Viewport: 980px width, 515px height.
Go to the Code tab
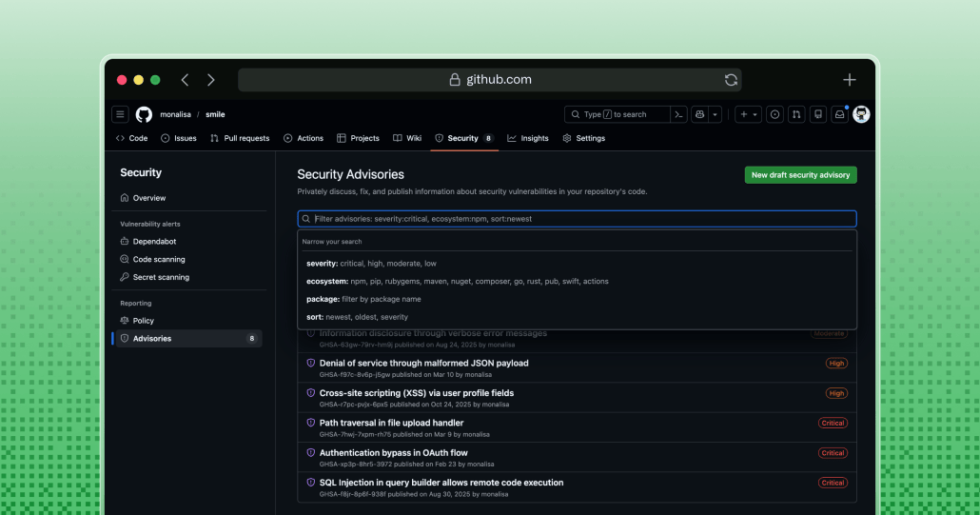tap(132, 138)
